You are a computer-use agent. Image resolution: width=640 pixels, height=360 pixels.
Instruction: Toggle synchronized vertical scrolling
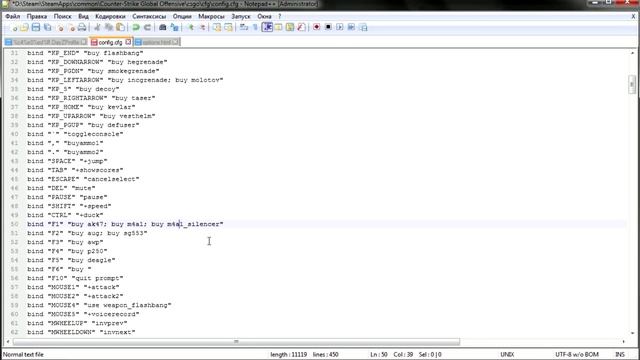tap(217, 27)
